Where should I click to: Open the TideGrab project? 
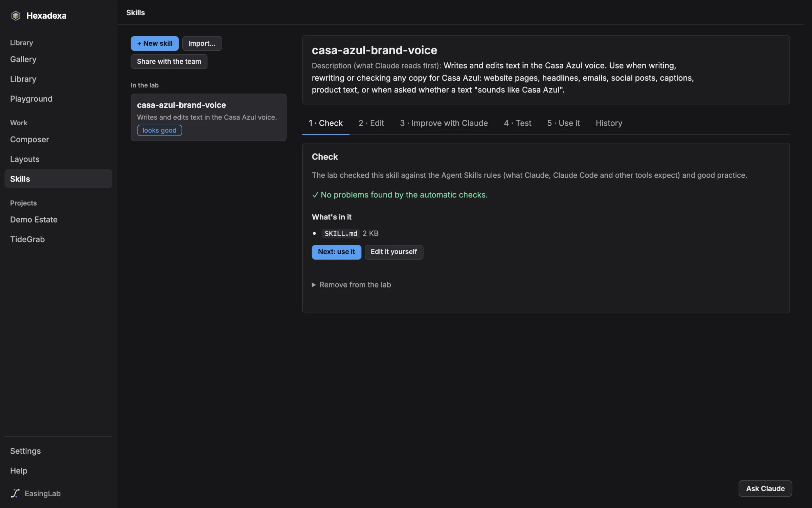click(x=58, y=239)
